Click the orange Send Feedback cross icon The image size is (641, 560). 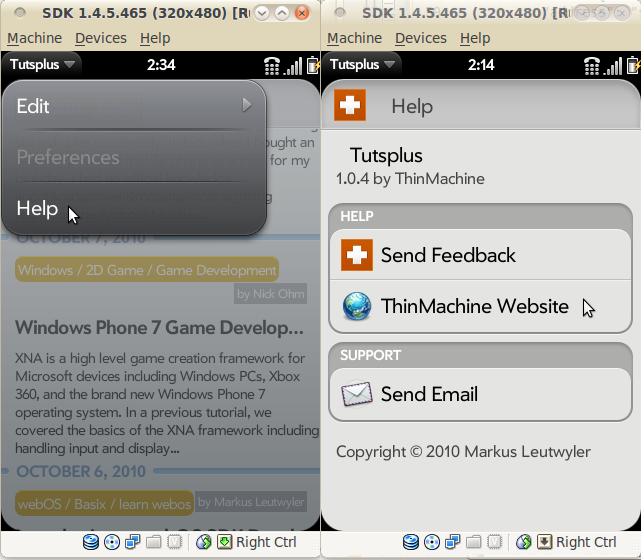357,255
